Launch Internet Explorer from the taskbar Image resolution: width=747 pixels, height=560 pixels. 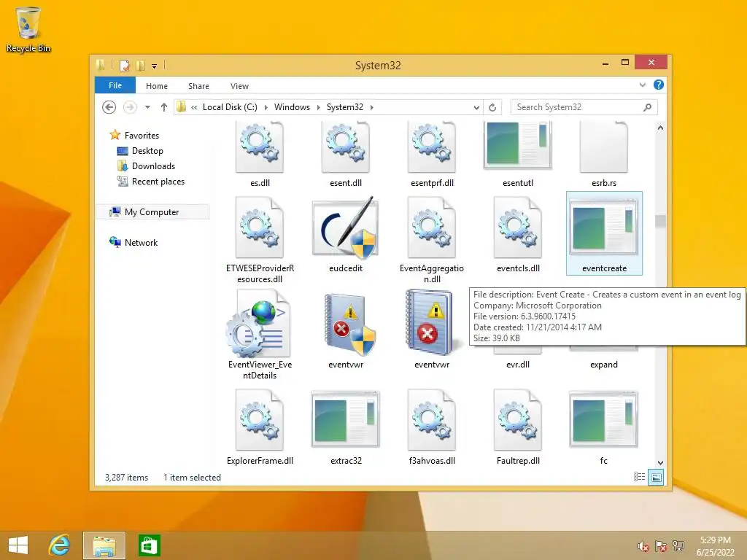(x=59, y=545)
